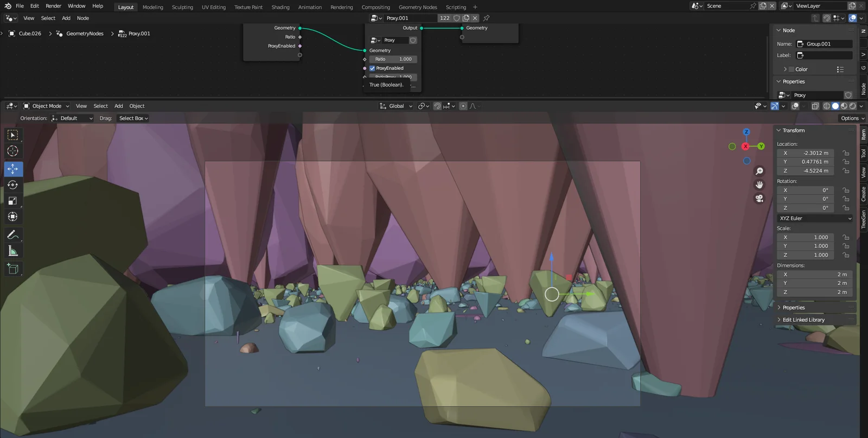Switch to rendered viewport shading

pos(852,106)
